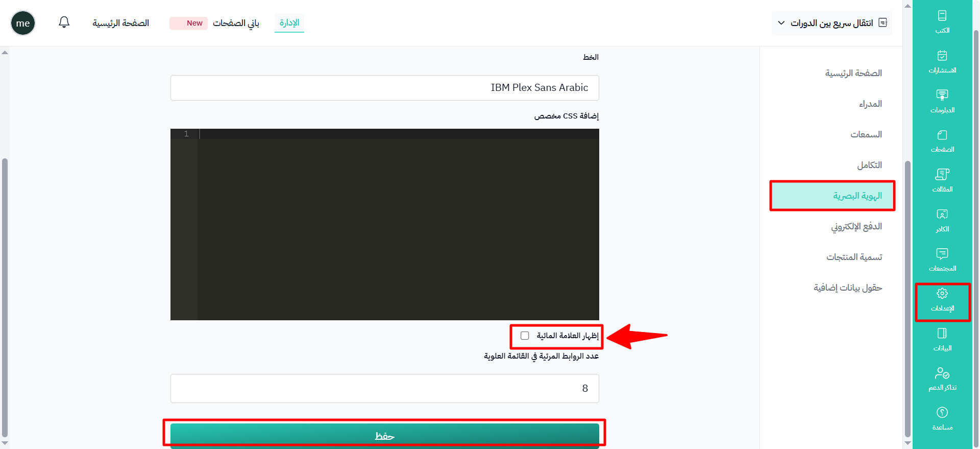Open الدفع الإلكتروني settings section
This screenshot has width=980, height=449.
(x=856, y=226)
